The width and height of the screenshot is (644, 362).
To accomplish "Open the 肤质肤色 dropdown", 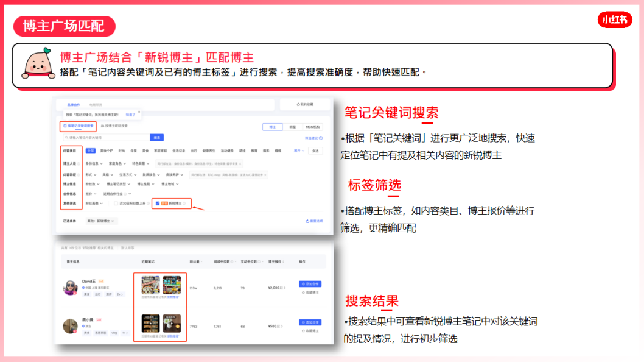I will [151, 175].
